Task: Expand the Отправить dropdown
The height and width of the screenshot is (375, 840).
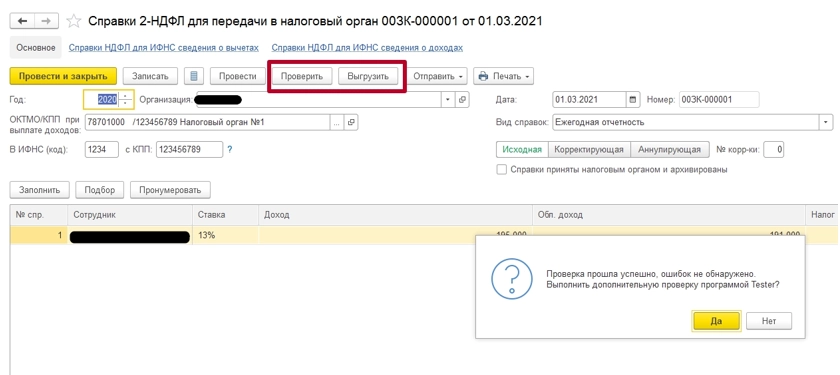Action: (437, 76)
